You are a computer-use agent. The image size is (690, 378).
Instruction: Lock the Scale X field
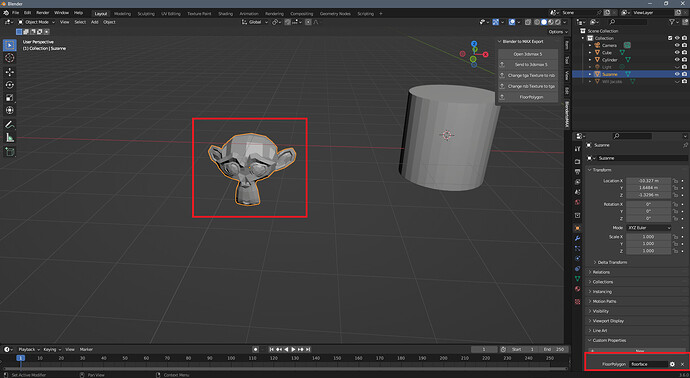click(x=675, y=237)
